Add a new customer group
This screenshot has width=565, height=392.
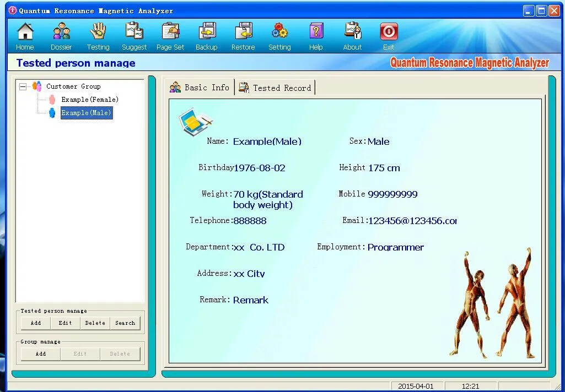coord(40,354)
